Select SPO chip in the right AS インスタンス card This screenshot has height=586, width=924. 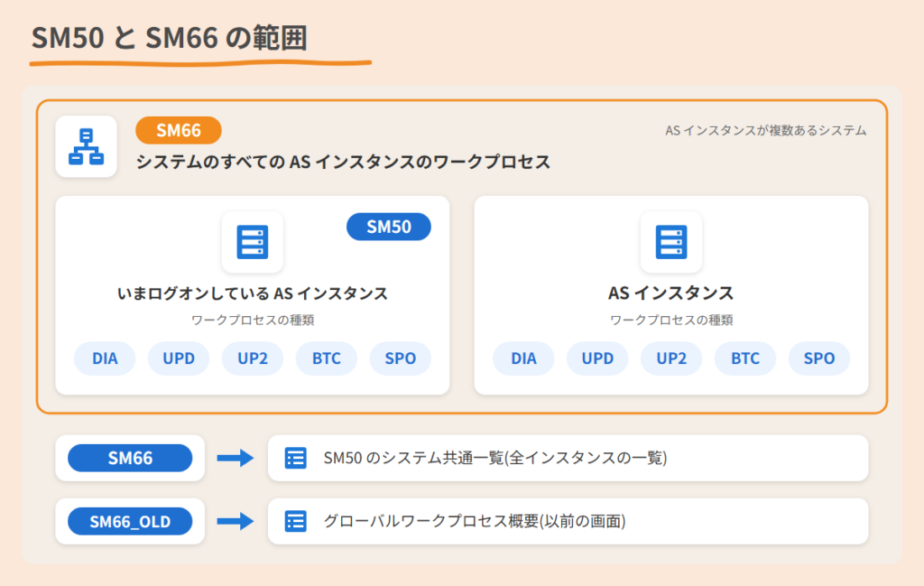[x=819, y=358]
